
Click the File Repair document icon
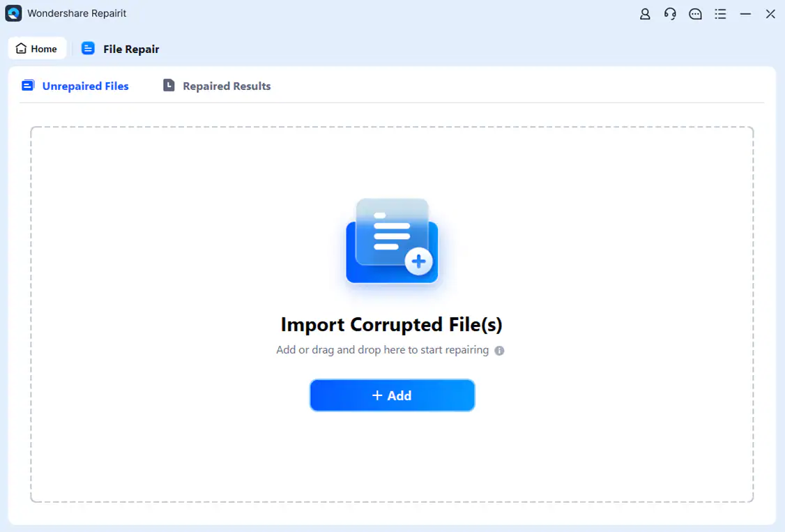pyautogui.click(x=88, y=48)
